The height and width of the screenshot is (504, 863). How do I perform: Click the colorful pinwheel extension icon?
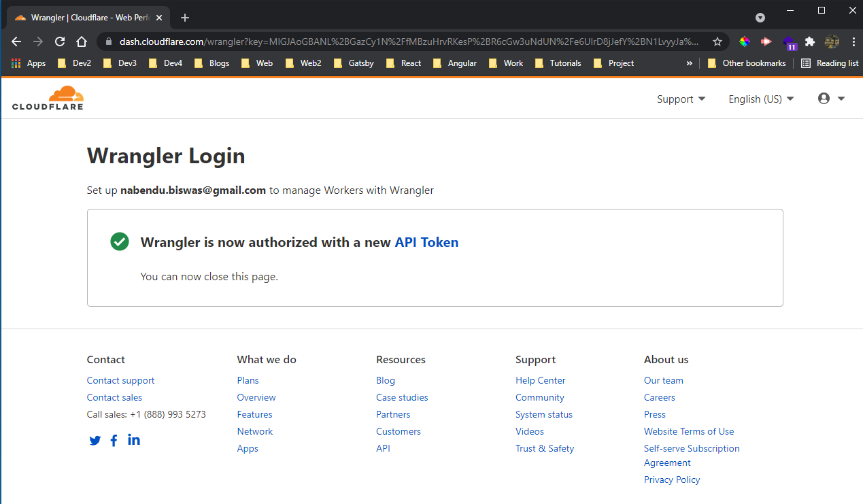pyautogui.click(x=745, y=41)
